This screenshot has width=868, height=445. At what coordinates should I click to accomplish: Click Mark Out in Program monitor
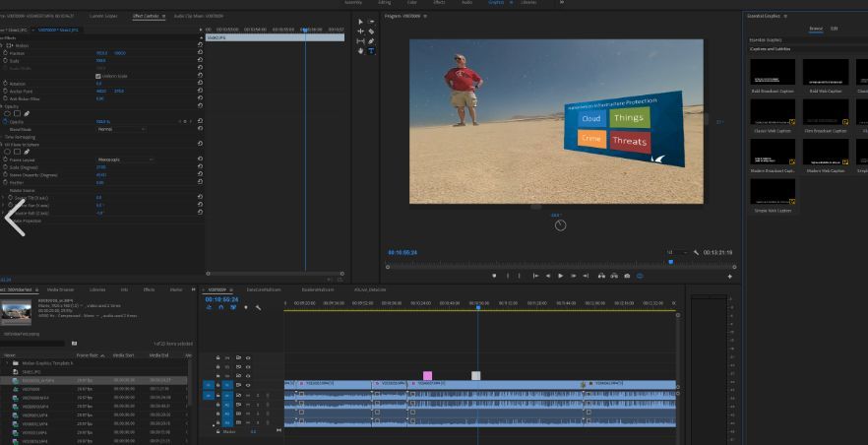(x=520, y=276)
